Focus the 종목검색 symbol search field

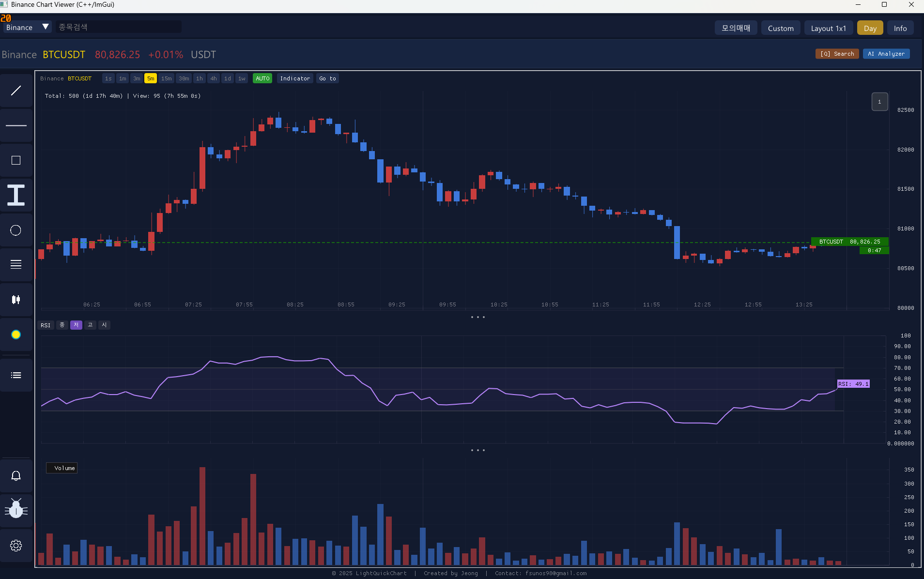point(118,27)
